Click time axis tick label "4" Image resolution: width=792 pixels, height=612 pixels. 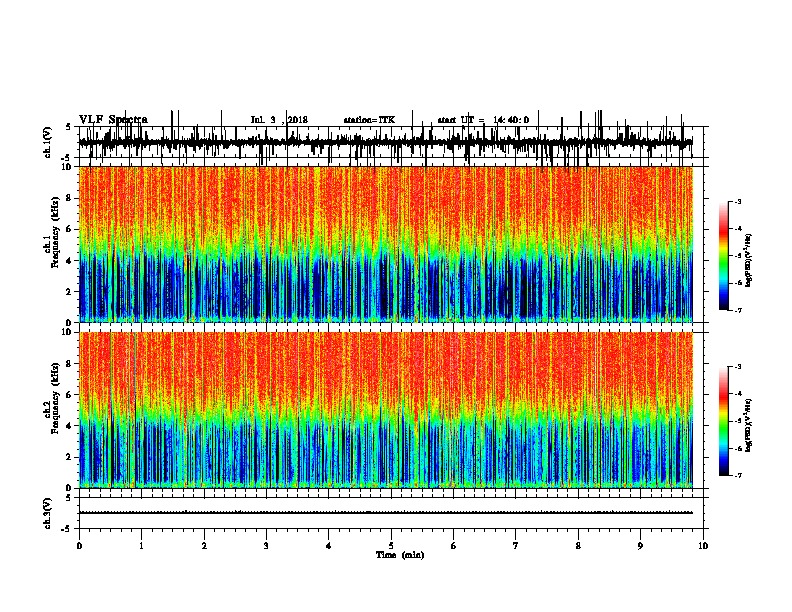[329, 546]
